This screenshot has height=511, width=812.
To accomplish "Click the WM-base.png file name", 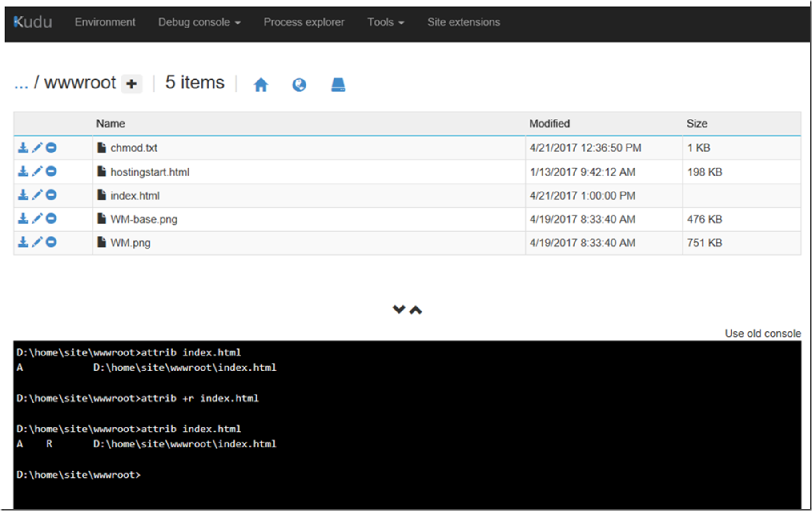I will pyautogui.click(x=144, y=219).
